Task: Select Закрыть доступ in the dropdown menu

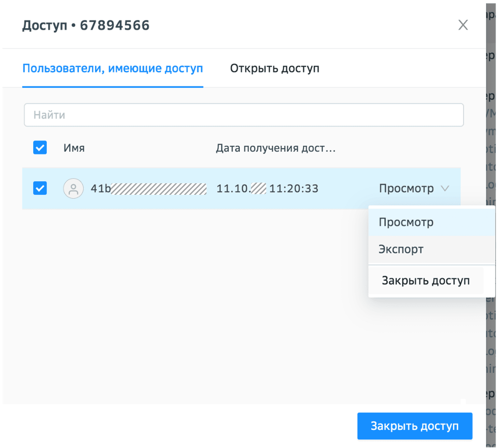Action: [x=425, y=281]
